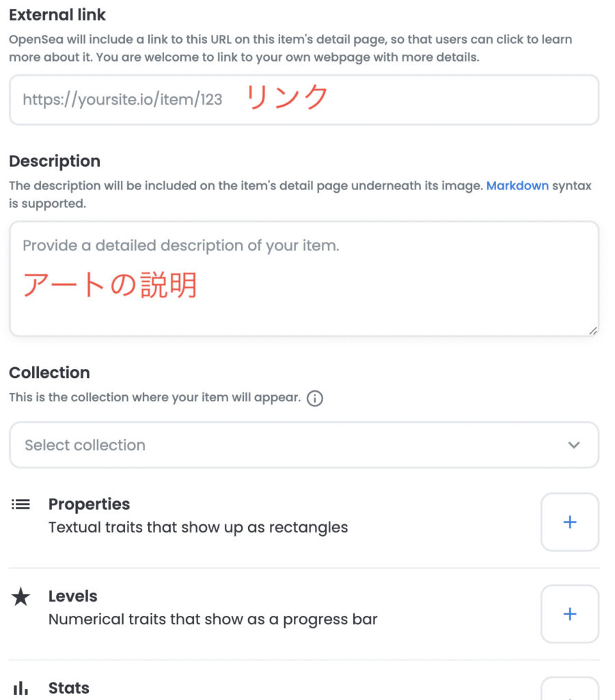
Task: Click the Collection info circle icon
Action: 314,398
